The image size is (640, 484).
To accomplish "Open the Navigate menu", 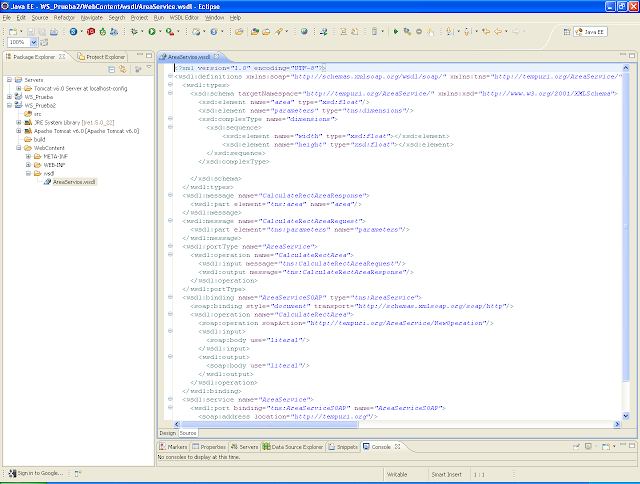I will click(x=92, y=18).
